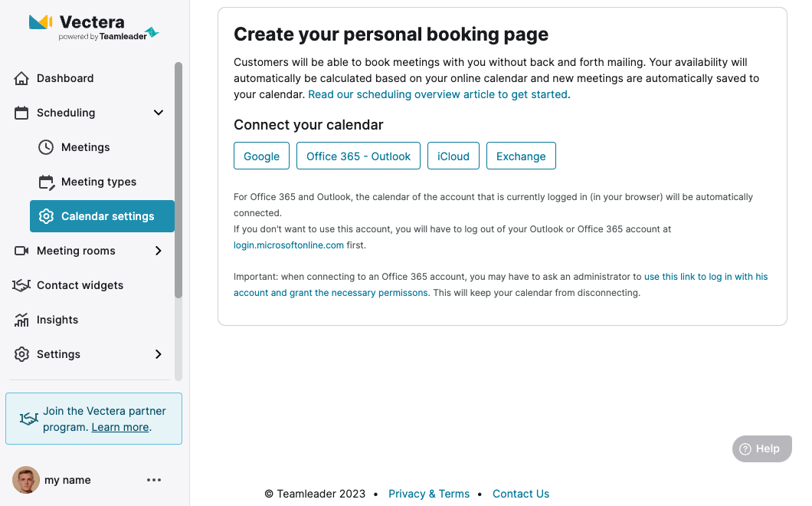This screenshot has width=812, height=506.
Task: Open the scheduling overview article link
Action: (x=437, y=94)
